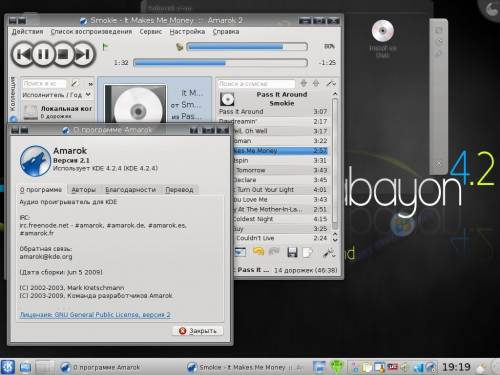The image size is (500, 375).
Task: Stop playback in Amarok
Action: pyautogui.click(x=63, y=54)
